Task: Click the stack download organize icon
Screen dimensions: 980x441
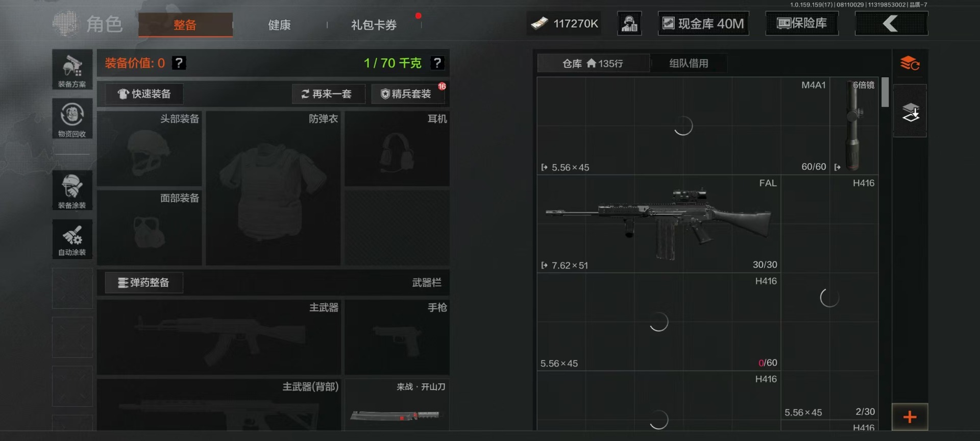Action: [x=910, y=111]
